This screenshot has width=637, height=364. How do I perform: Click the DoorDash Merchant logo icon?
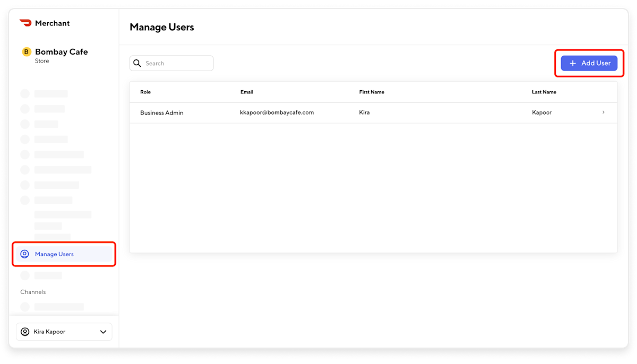tap(25, 23)
